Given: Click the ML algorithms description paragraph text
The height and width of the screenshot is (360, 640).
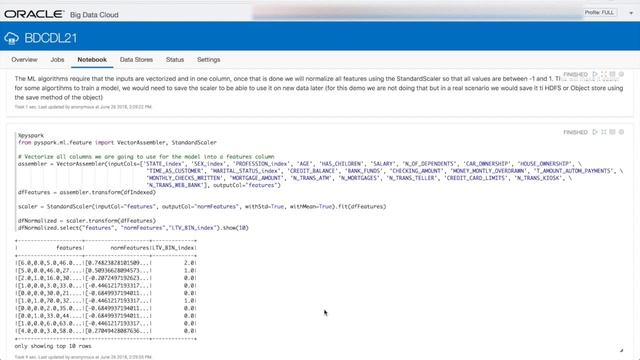Looking at the screenshot, I should coord(319,88).
